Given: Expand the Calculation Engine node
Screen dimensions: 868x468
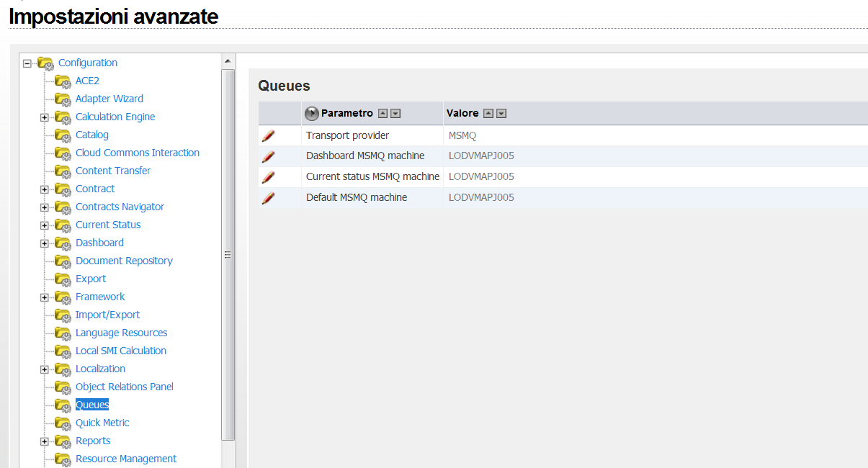Looking at the screenshot, I should tap(45, 117).
